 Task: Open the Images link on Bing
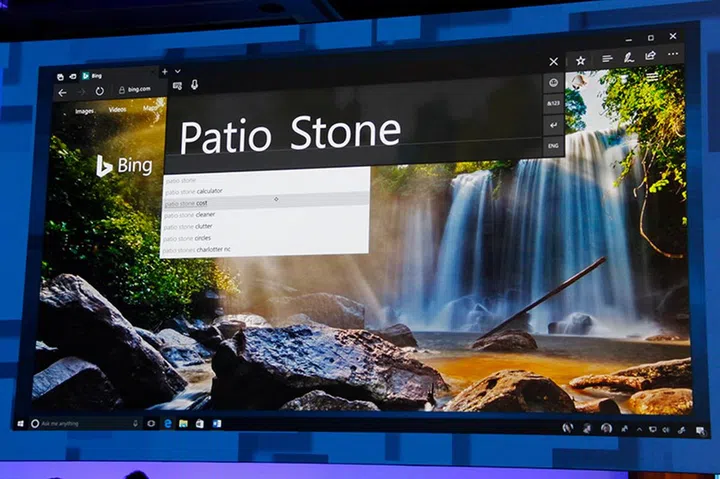point(84,110)
